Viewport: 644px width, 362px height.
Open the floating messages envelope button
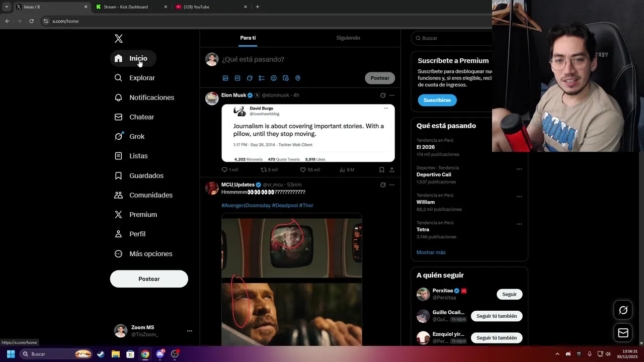tap(623, 333)
